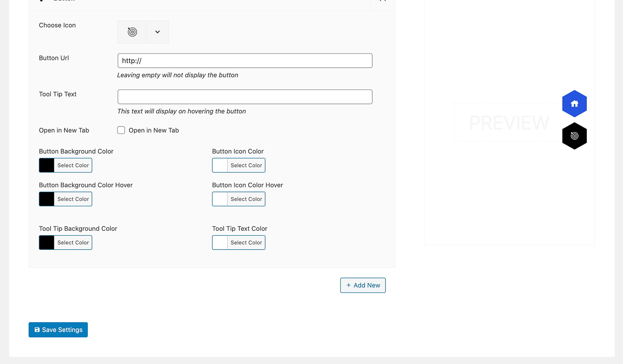Click into the Tool Tip Text field
The width and height of the screenshot is (623, 364).
(245, 97)
